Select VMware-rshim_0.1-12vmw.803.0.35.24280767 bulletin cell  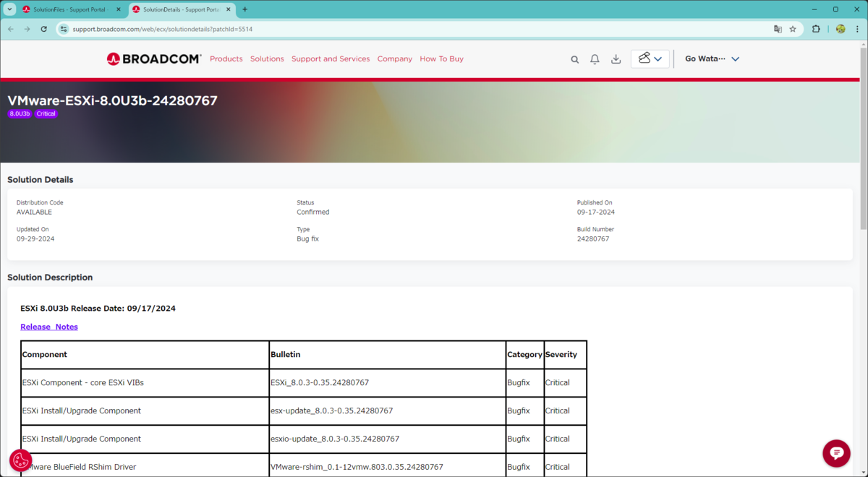(x=387, y=466)
